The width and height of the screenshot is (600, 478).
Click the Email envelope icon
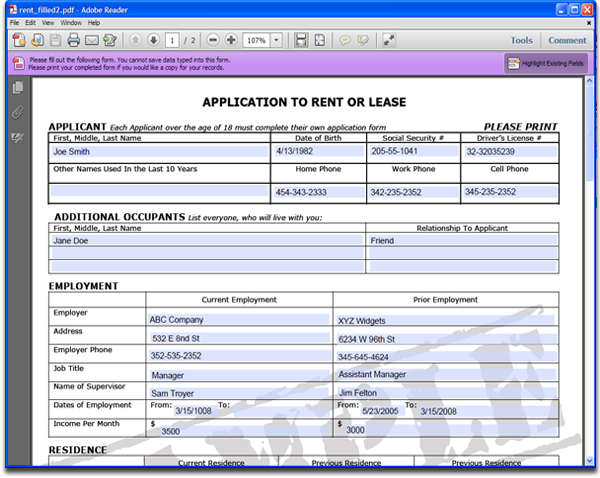pyautogui.click(x=92, y=40)
